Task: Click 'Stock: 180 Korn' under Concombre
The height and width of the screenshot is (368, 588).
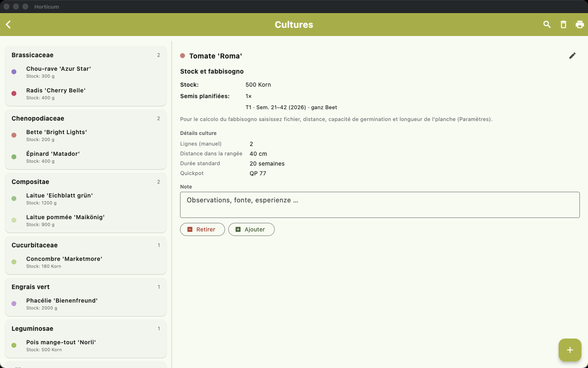Action: point(44,266)
